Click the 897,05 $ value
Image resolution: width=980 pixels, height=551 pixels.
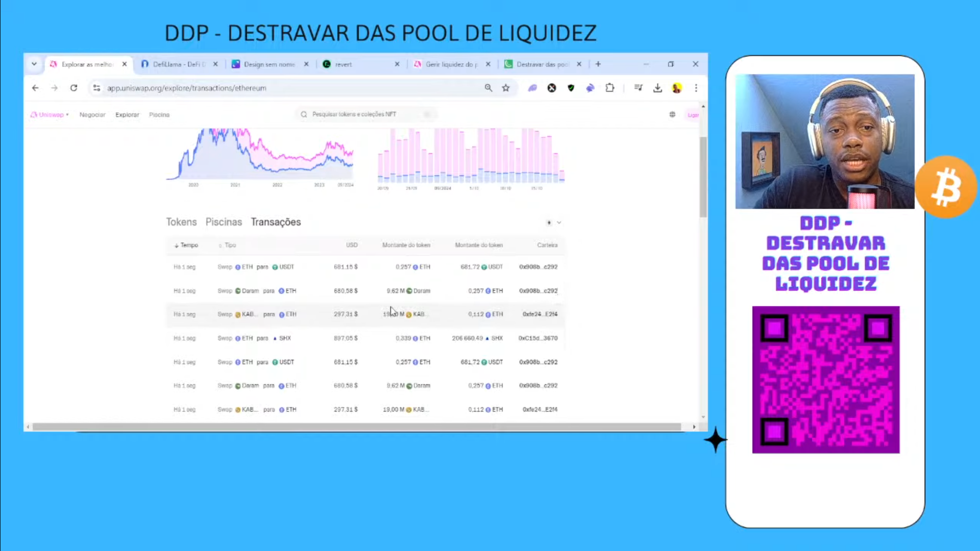[346, 338]
